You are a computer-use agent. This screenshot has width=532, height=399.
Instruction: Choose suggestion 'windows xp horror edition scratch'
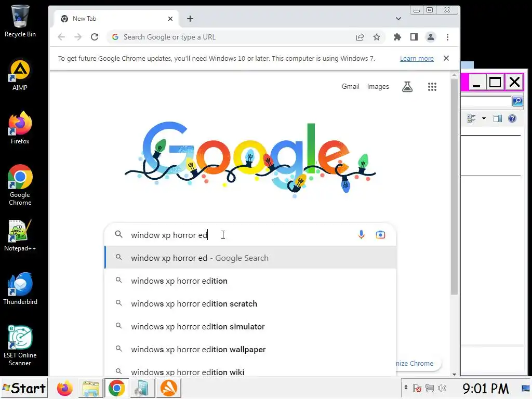point(250,303)
